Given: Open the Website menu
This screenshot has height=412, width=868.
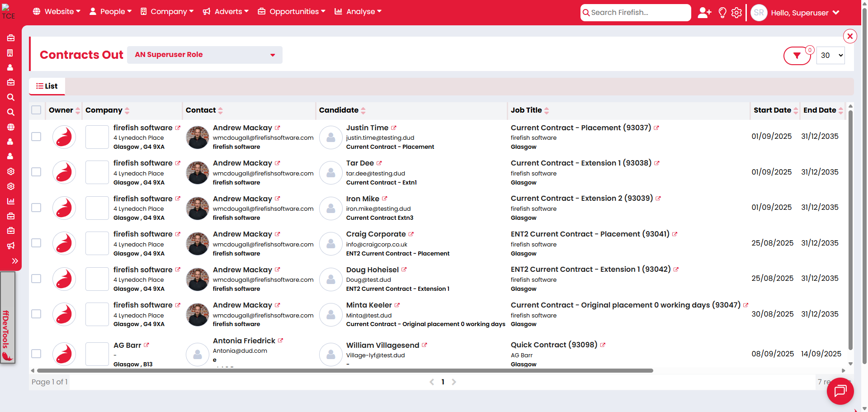Looking at the screenshot, I should point(57,11).
